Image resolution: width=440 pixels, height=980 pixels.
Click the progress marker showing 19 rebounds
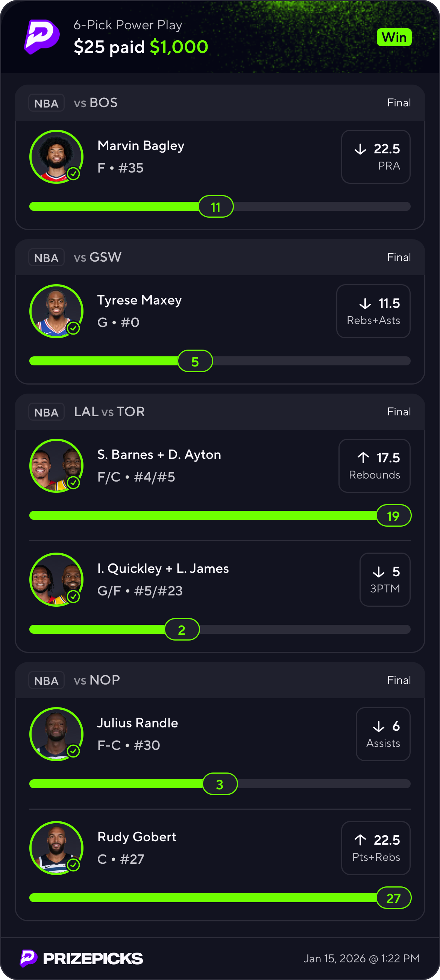pyautogui.click(x=394, y=516)
